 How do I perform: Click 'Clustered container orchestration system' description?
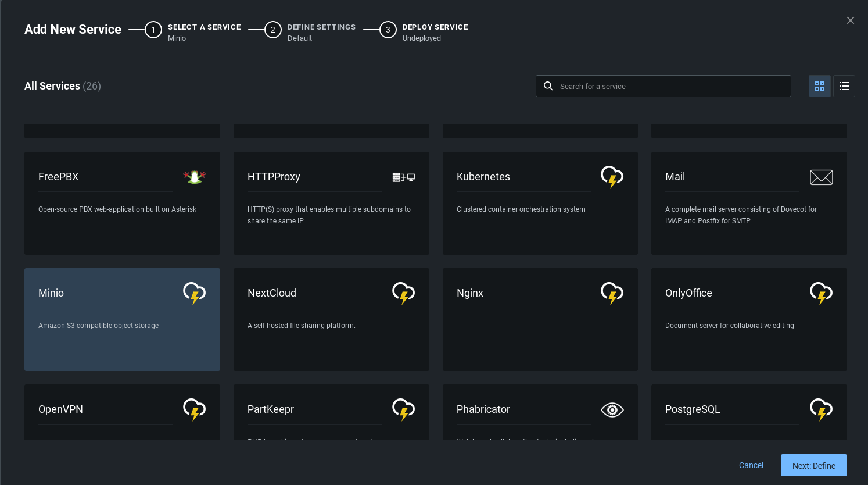521,209
